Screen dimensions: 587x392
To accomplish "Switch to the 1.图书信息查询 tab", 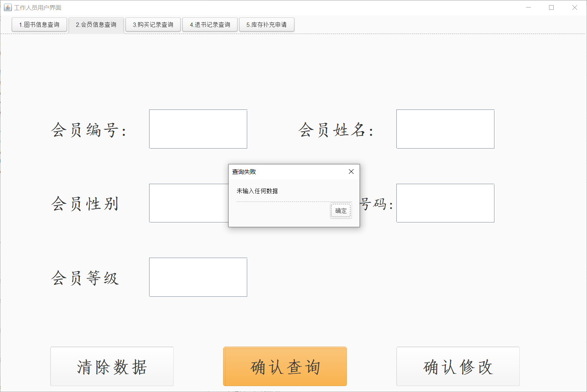I will (x=39, y=24).
